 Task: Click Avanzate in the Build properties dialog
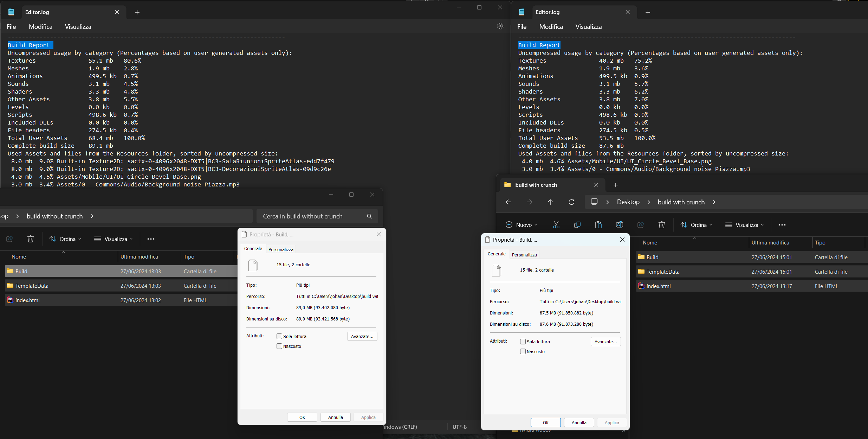pos(362,336)
